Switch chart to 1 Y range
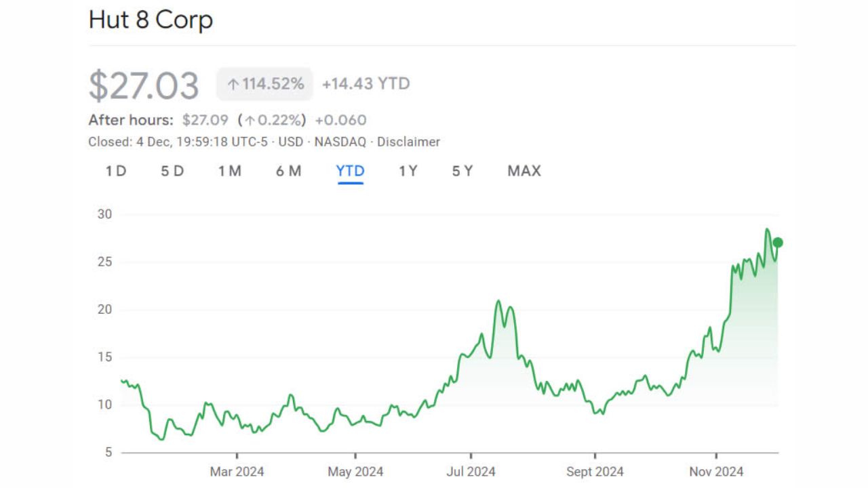The width and height of the screenshot is (868, 488). 408,171
